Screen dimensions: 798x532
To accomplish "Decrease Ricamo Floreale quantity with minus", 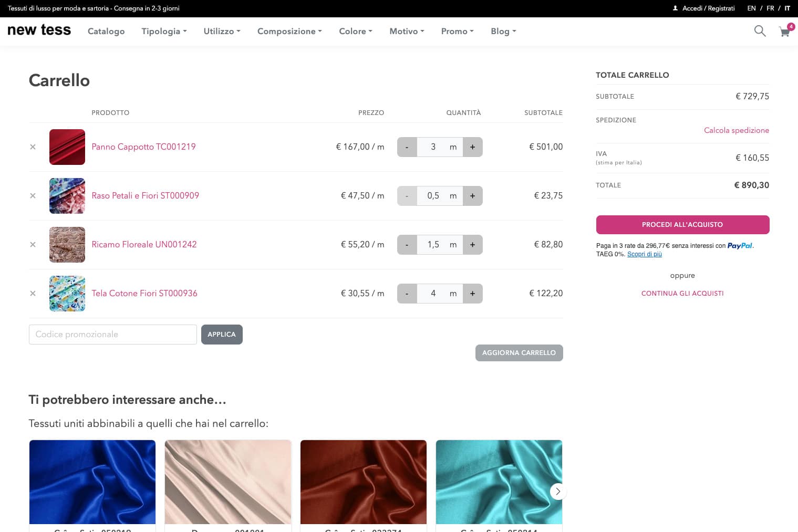I will (x=407, y=245).
